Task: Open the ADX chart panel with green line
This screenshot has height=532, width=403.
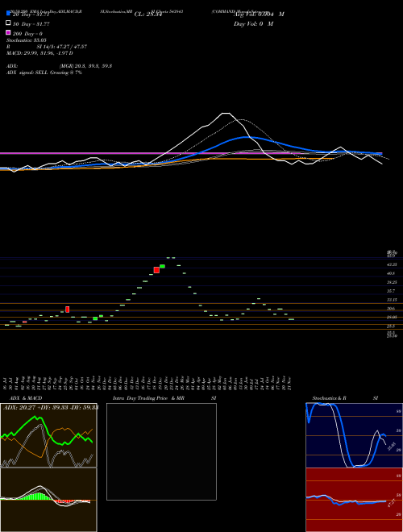Action: 48,435
